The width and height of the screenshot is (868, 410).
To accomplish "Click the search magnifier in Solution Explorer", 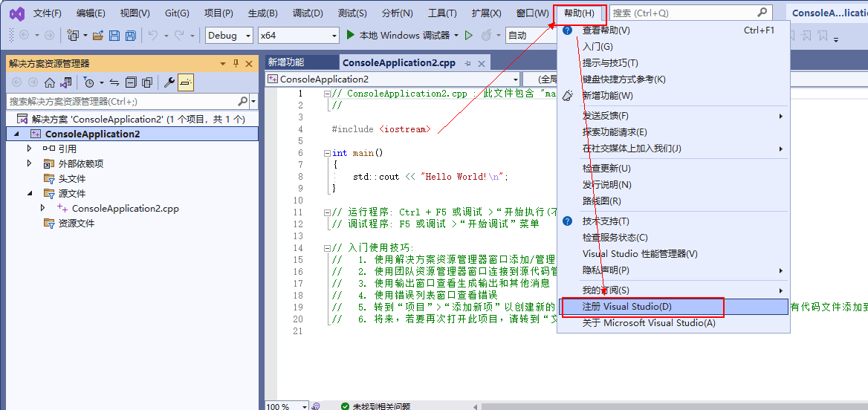I will tap(242, 102).
